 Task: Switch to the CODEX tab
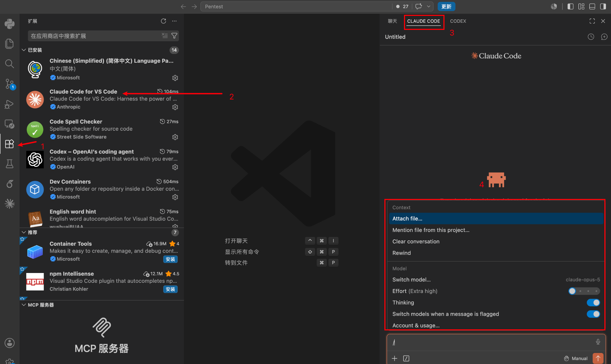[458, 21]
